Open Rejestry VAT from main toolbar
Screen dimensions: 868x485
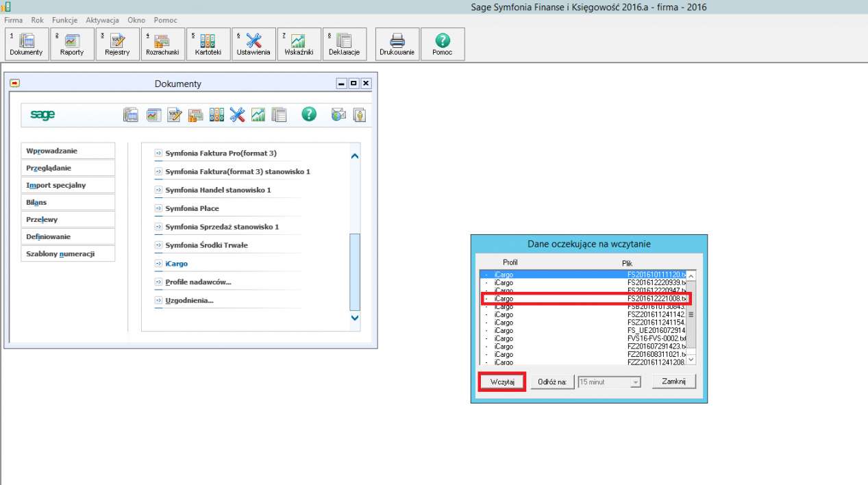pos(117,44)
